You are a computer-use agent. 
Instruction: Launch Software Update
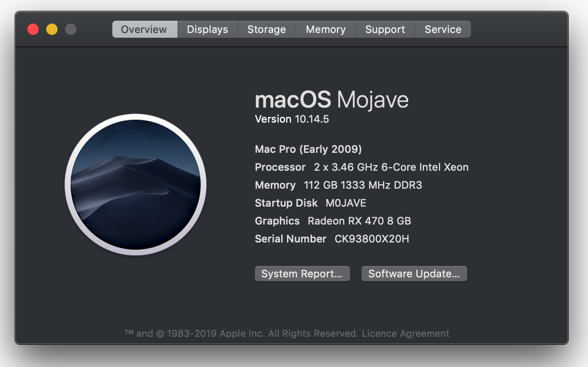414,274
